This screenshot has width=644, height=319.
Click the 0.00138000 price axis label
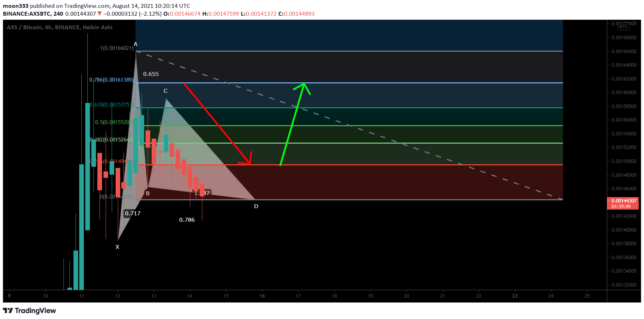click(x=624, y=243)
